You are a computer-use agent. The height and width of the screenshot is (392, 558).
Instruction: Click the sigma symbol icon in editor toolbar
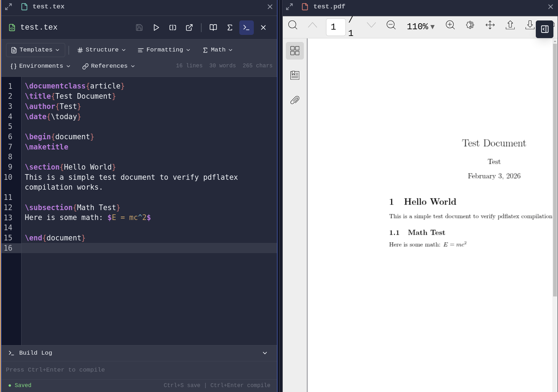[x=230, y=27]
